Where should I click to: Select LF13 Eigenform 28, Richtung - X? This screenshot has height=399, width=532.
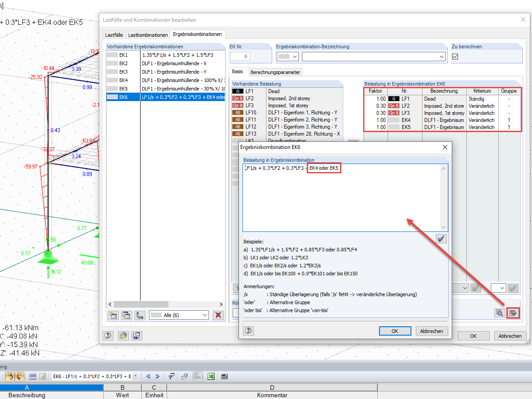[287, 134]
